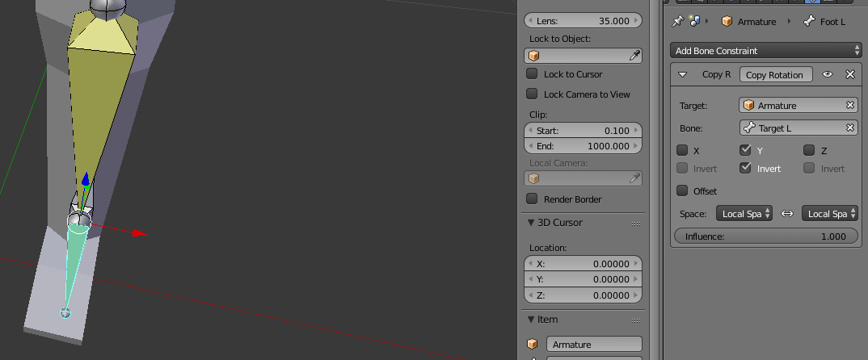Screen dimensions: 868x360
Task: Open the second Space dropdown (owner space)
Action: click(x=830, y=213)
